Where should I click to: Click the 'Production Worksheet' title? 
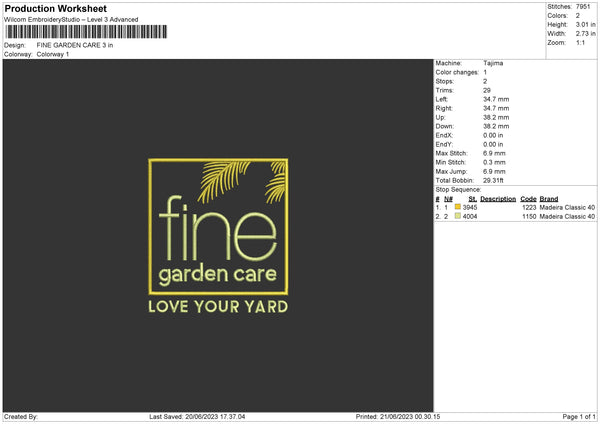point(55,8)
